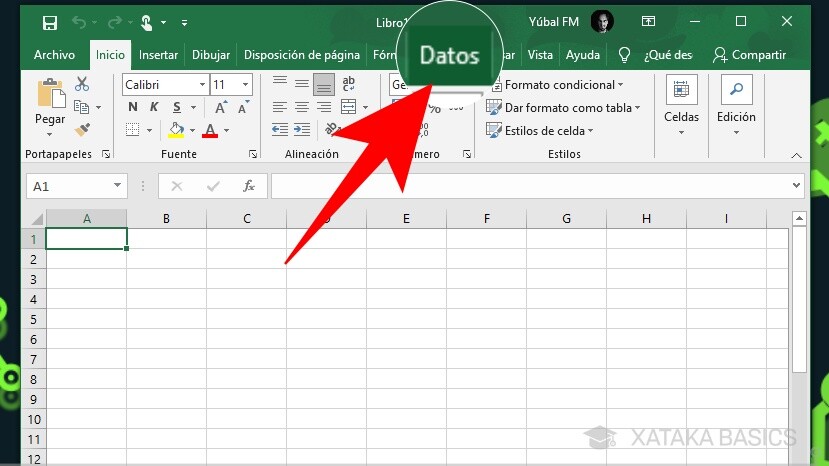829x466 pixels.
Task: Toggle bottom align icon
Action: tap(324, 84)
